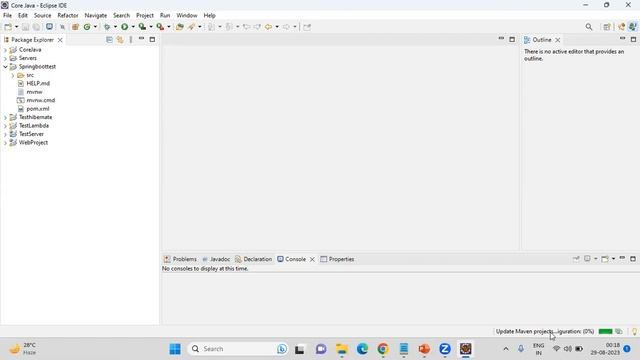
Task: Expand the TestLambda project
Action: point(5,126)
